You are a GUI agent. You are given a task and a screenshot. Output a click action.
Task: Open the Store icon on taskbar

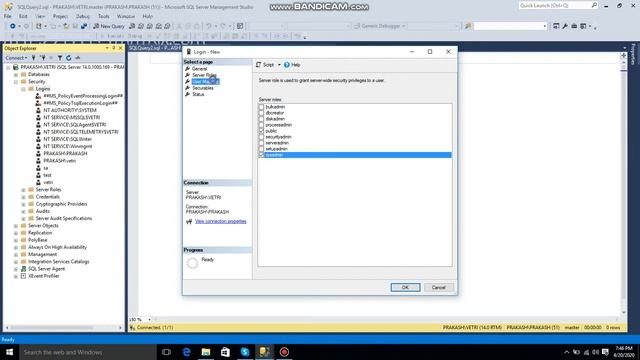225,352
